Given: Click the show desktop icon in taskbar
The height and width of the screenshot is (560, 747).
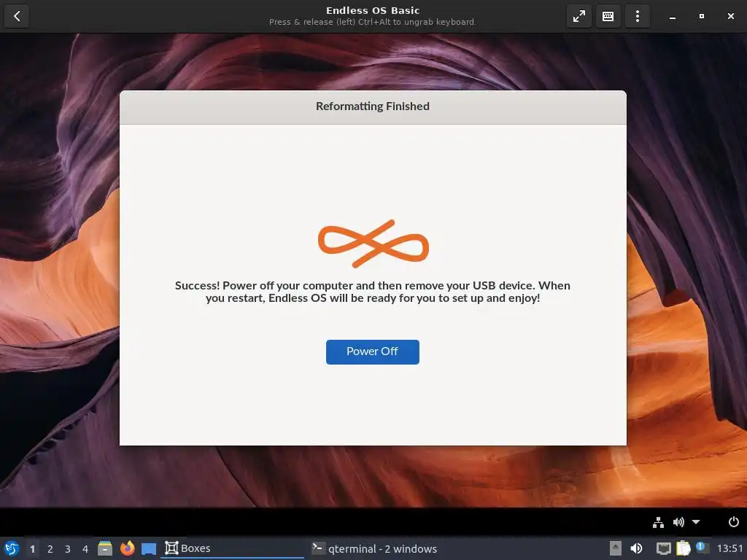Looking at the screenshot, I should 149,549.
